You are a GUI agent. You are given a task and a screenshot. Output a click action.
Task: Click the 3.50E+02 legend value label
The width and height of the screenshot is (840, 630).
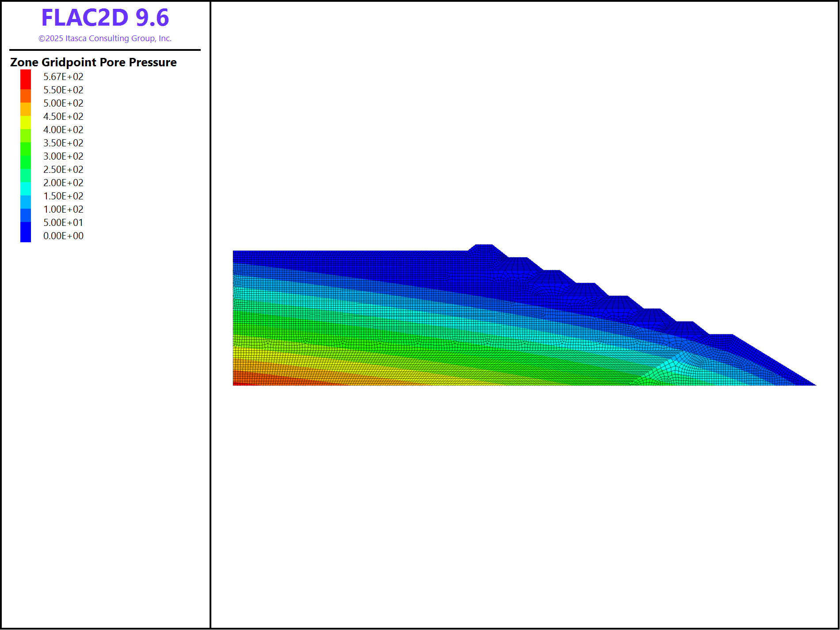[x=63, y=143]
